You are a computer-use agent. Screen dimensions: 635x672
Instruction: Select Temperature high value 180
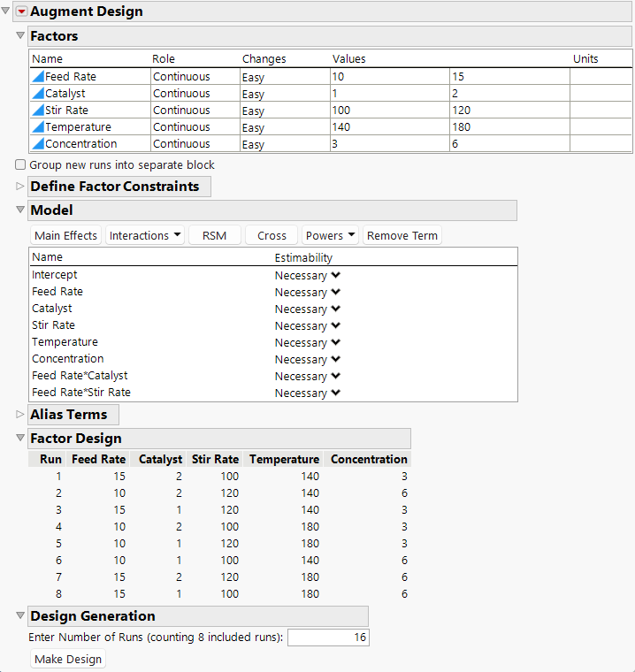coord(509,126)
